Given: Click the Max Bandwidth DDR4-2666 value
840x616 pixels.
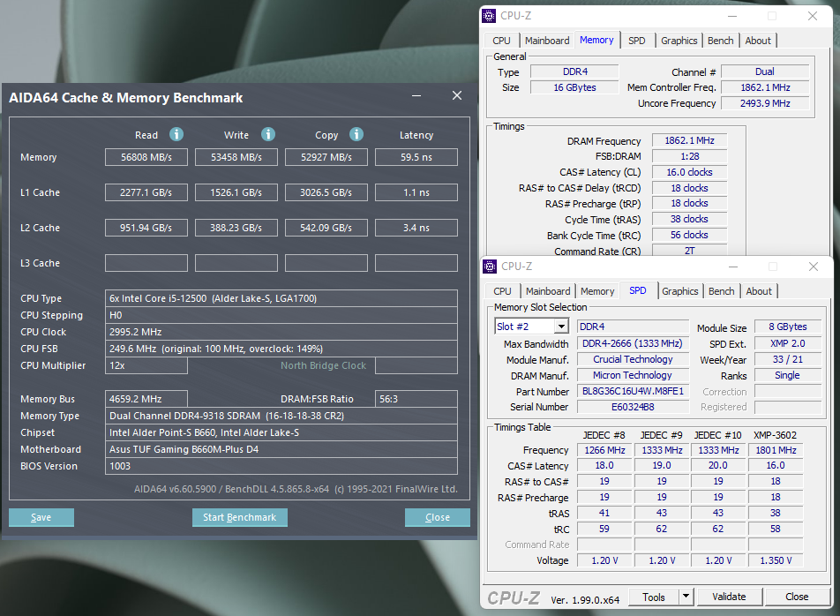Looking at the screenshot, I should point(633,344).
